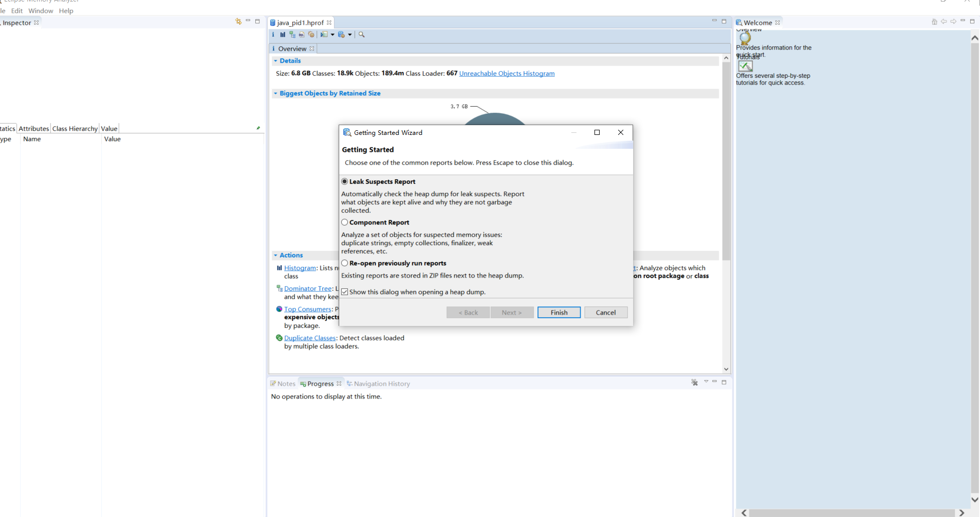
Task: Open the thread overview gear icon
Action: 311,35
